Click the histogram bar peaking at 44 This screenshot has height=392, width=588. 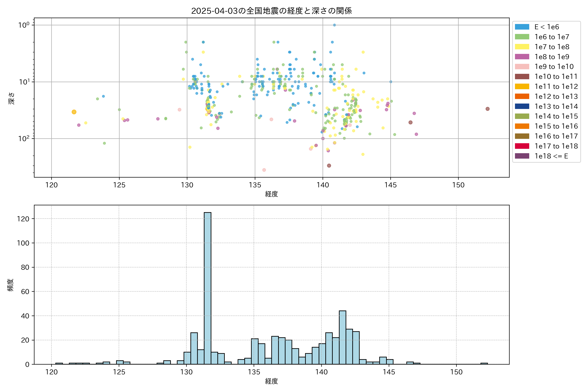[x=343, y=337]
